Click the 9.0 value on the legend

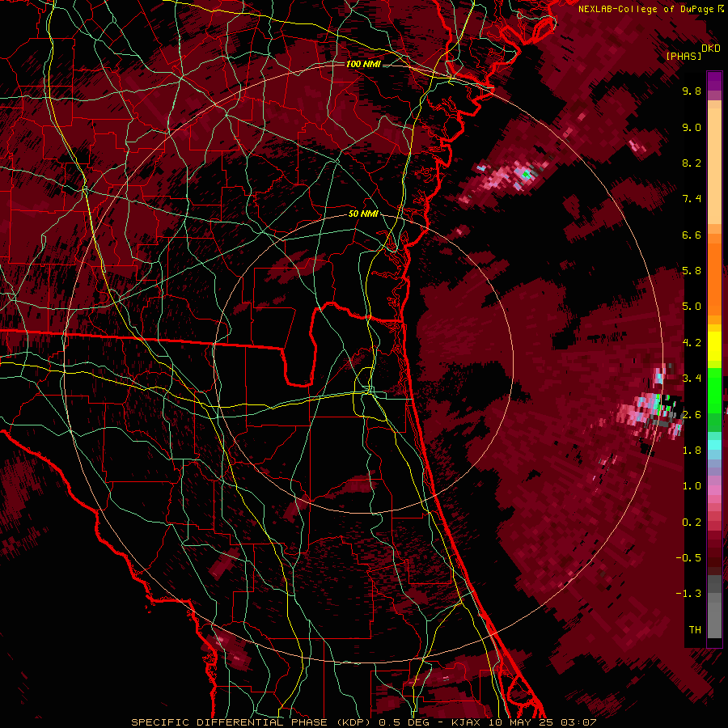(x=692, y=127)
